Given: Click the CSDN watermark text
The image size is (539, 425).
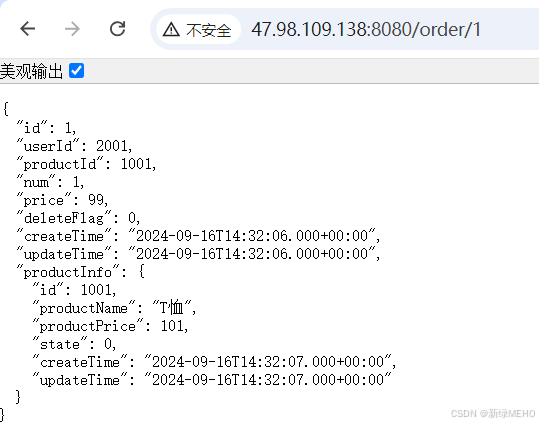Looking at the screenshot, I should pos(493,413).
